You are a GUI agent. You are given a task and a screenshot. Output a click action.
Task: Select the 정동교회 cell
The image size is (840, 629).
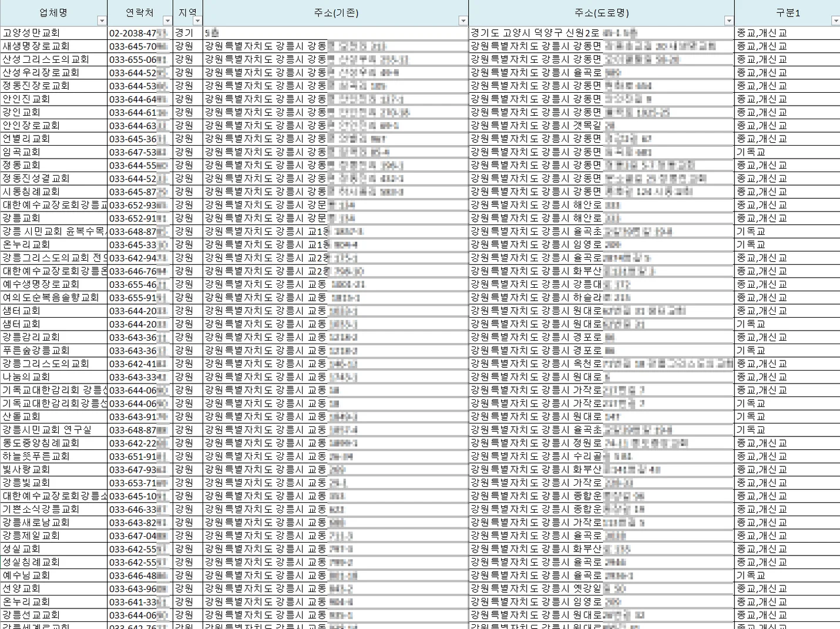pos(53,165)
